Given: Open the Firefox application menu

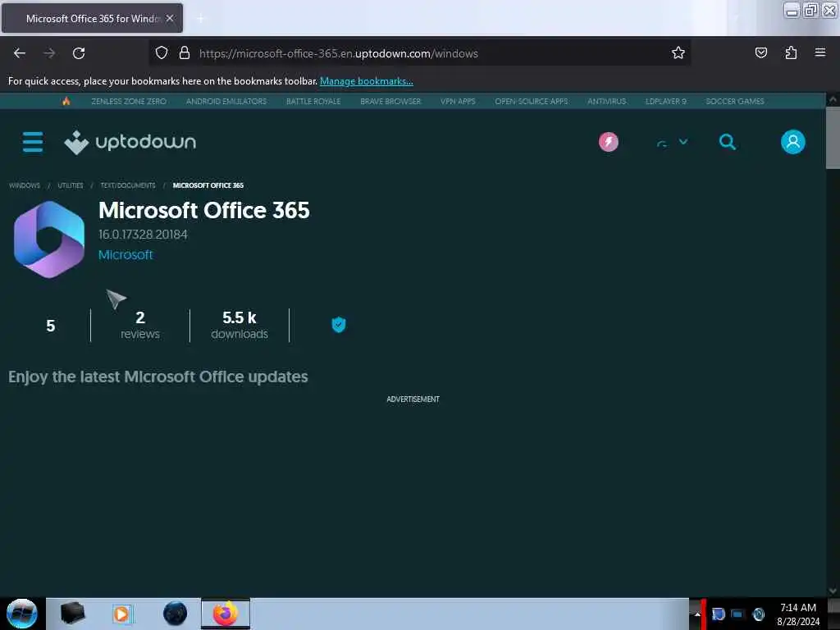Looking at the screenshot, I should point(820,52).
